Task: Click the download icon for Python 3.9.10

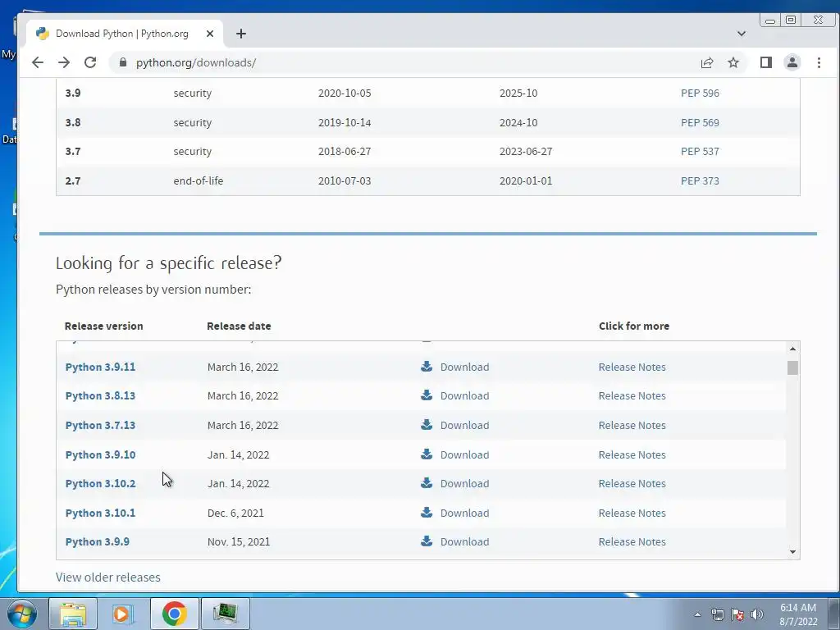Action: 427,454
